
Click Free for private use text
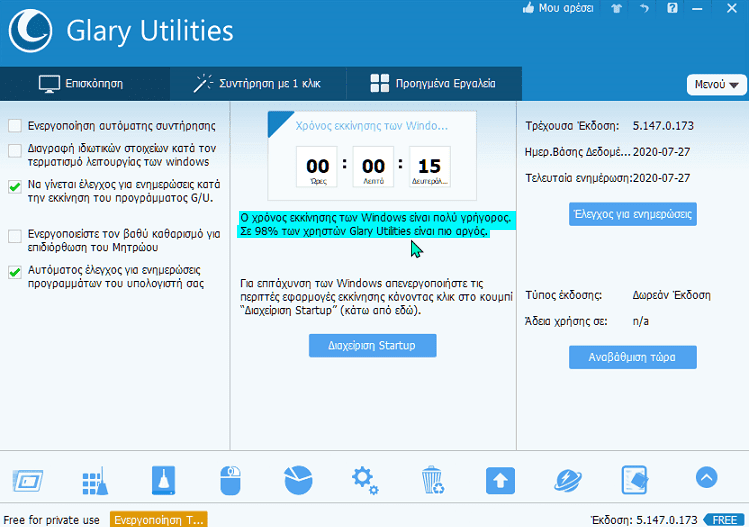click(51, 520)
